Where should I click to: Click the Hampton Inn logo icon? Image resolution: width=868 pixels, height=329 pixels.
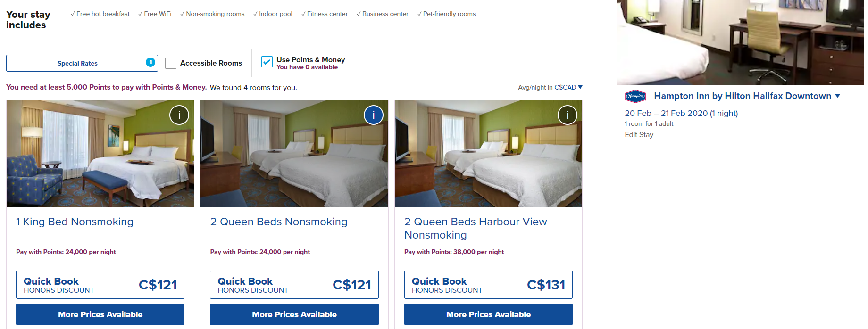click(635, 96)
